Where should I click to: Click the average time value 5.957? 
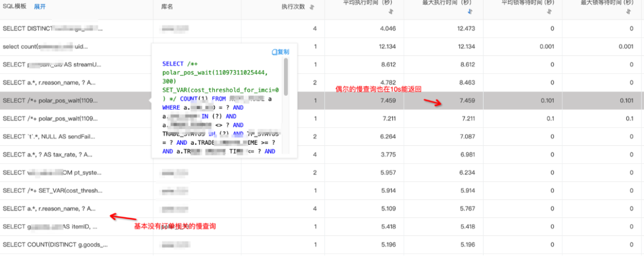pos(388,173)
